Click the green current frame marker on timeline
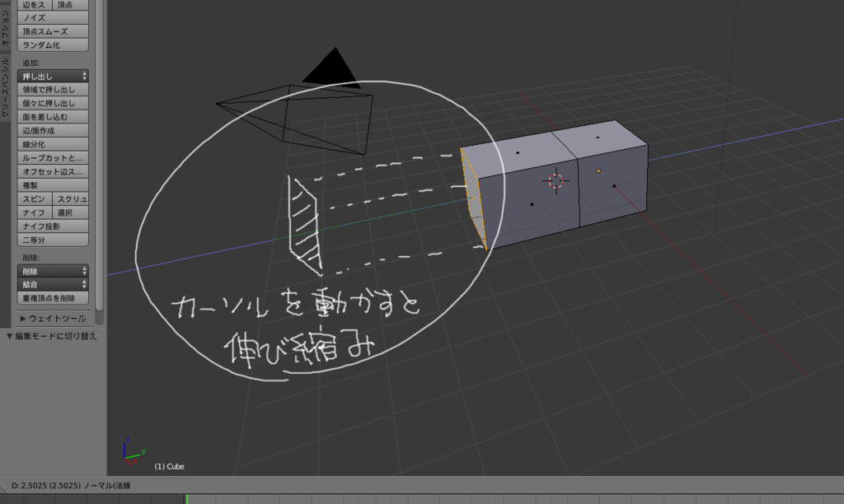Image resolution: width=844 pixels, height=504 pixels. (188, 498)
